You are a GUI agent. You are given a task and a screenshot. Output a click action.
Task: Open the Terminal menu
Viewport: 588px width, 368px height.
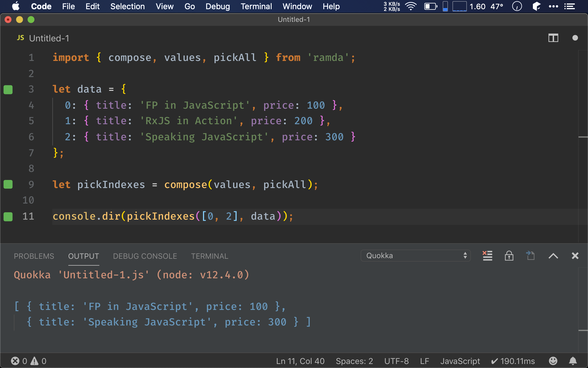(x=256, y=6)
